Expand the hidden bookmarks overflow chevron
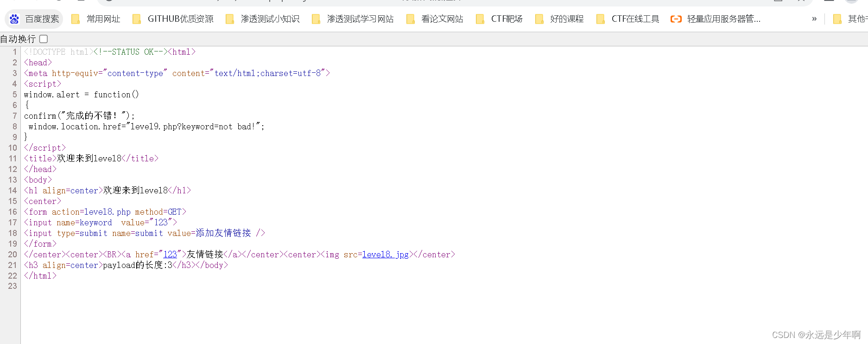Image resolution: width=868 pixels, height=344 pixels. (x=814, y=19)
